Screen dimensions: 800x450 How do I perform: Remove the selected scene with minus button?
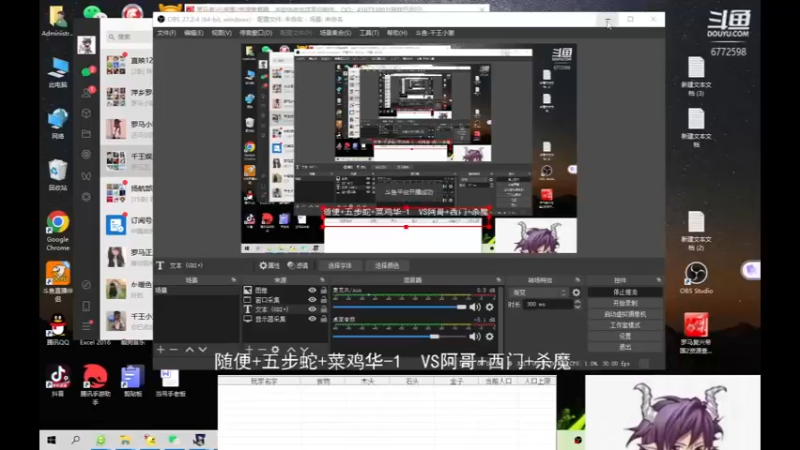pos(173,349)
